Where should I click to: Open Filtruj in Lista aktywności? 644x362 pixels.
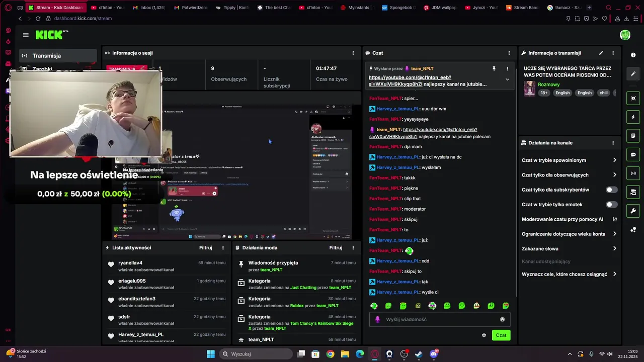tap(205, 247)
